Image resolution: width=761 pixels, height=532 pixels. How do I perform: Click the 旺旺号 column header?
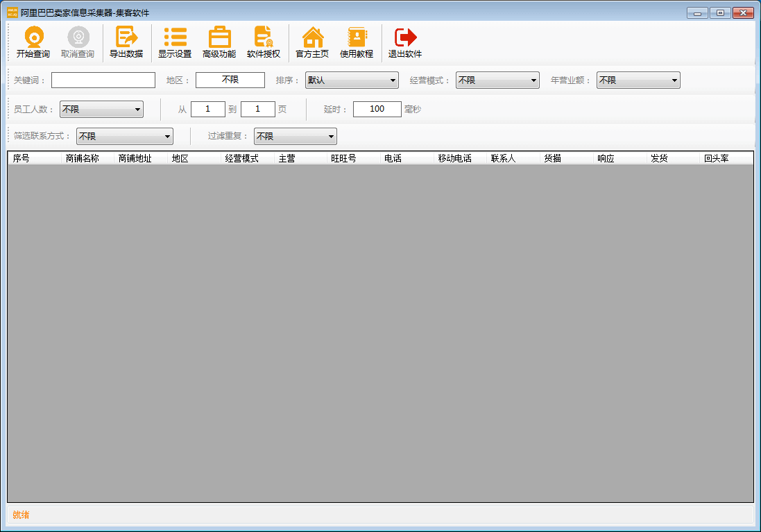[354, 158]
